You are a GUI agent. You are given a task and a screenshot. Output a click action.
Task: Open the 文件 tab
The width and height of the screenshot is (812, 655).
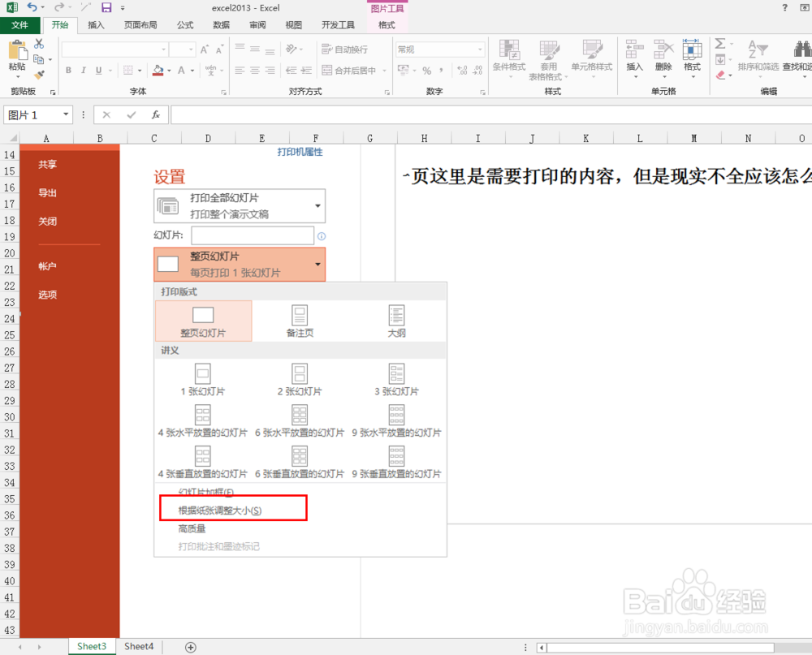click(x=20, y=25)
